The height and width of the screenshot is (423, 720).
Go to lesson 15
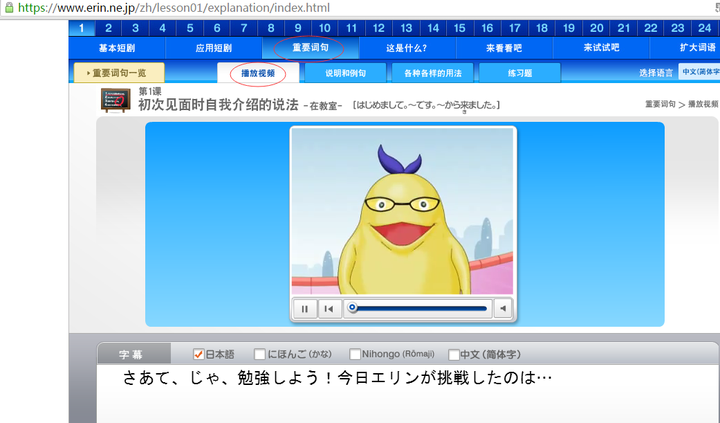pos(460,28)
